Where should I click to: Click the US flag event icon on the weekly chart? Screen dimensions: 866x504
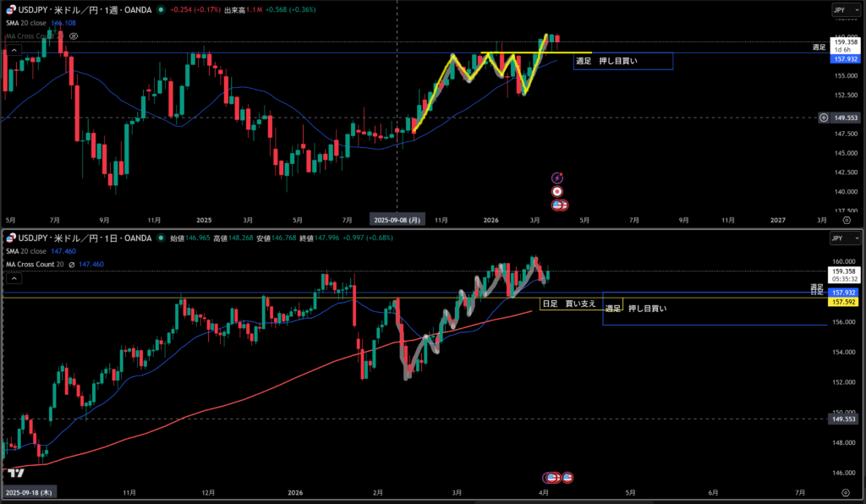558,205
